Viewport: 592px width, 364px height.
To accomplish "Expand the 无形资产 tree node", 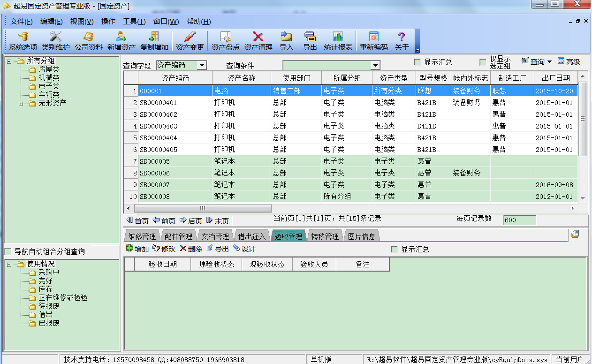I will point(21,103).
